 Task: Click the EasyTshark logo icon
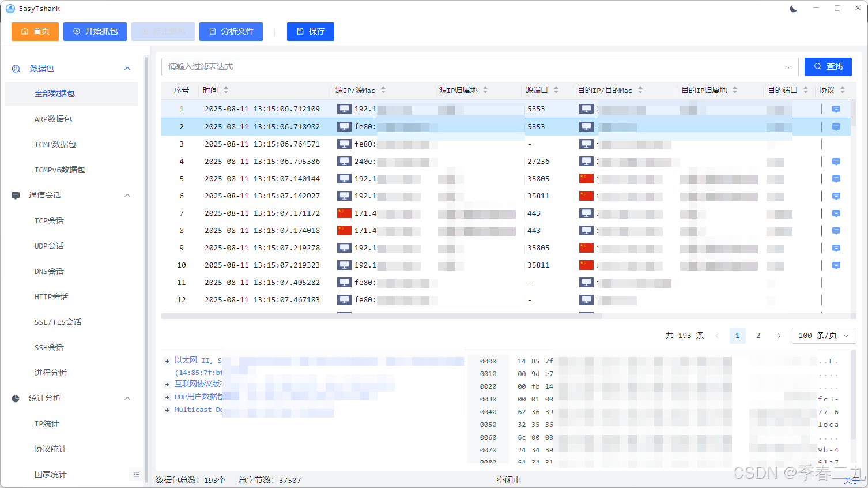(x=10, y=8)
